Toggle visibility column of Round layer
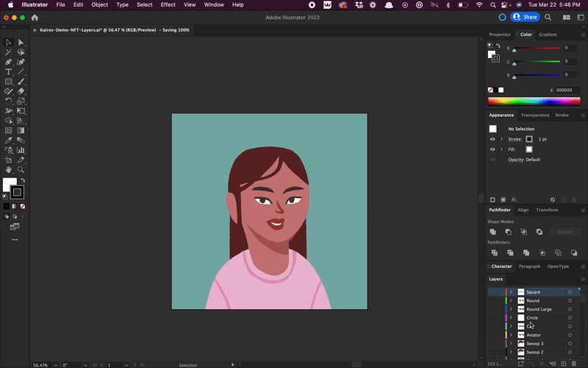The image size is (588, 368). (x=492, y=300)
